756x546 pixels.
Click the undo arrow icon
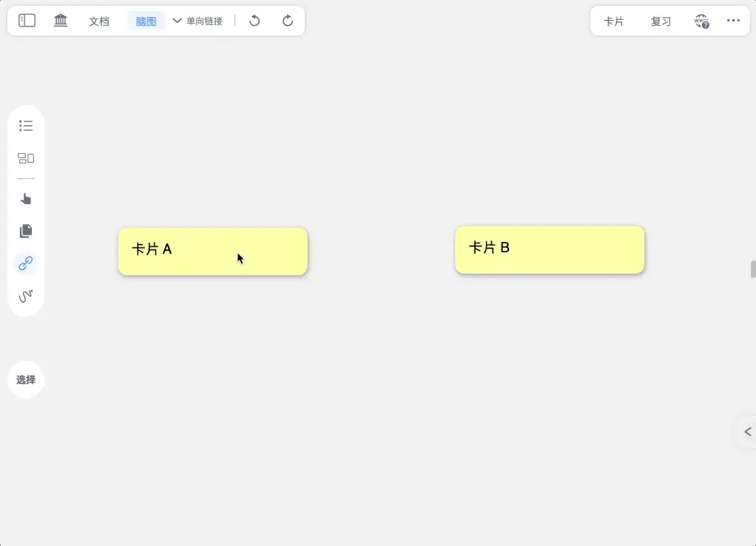(x=254, y=21)
